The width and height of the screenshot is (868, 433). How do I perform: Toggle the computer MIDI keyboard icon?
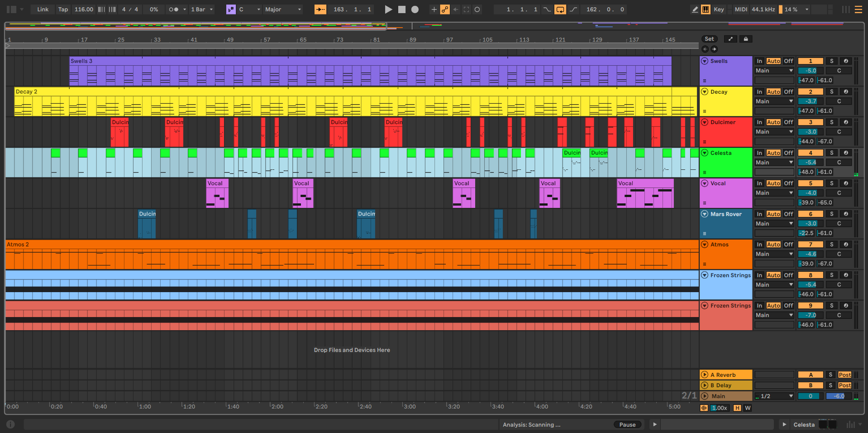coord(706,10)
